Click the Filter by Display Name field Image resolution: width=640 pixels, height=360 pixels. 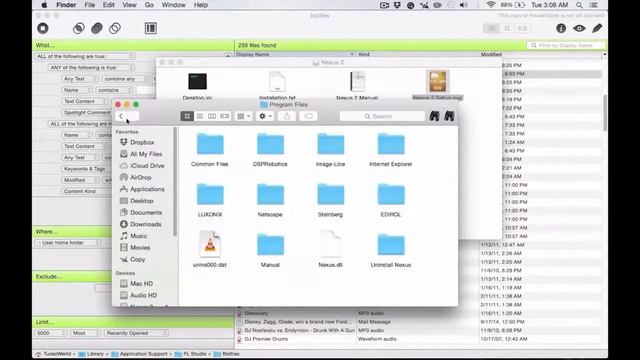(565, 45)
